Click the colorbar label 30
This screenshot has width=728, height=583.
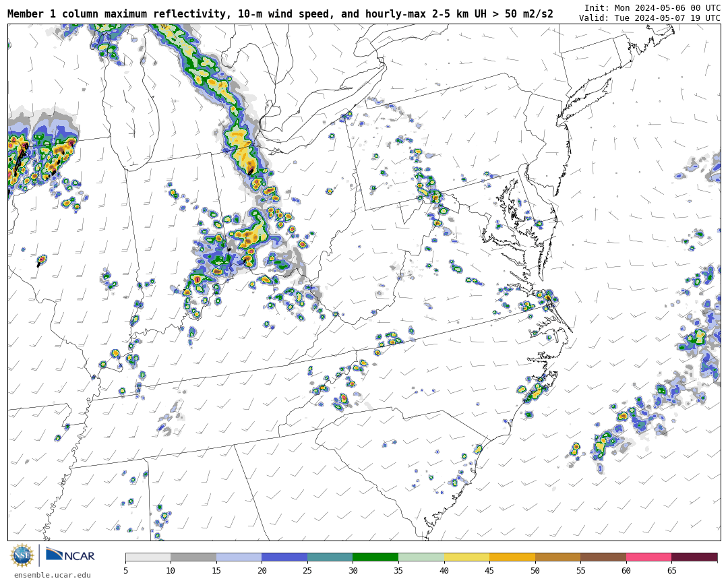(353, 570)
